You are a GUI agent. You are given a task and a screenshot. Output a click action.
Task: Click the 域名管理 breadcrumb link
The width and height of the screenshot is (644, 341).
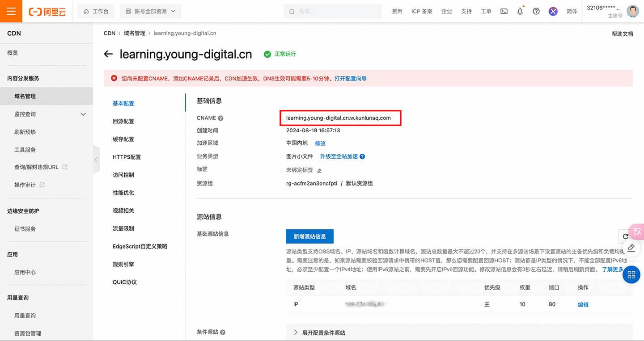pos(135,34)
